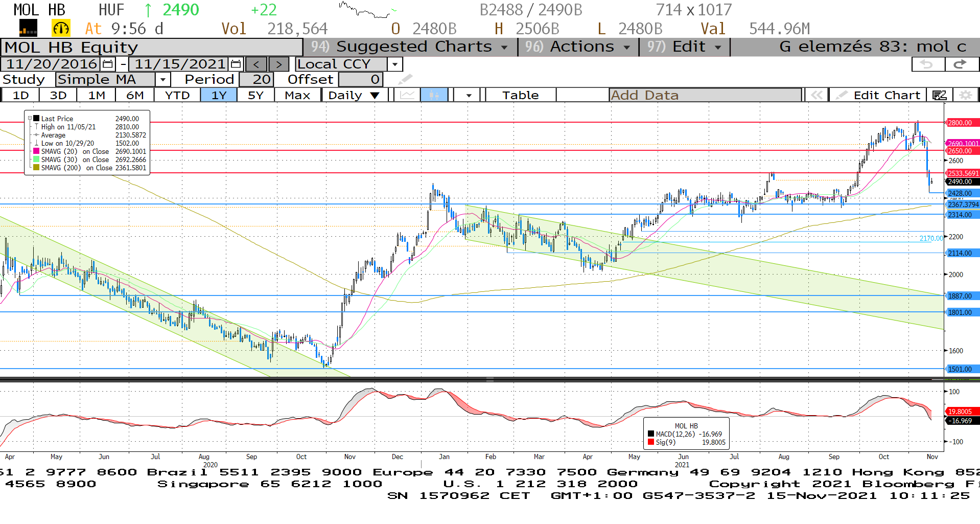The image size is (980, 524).
Task: Click the black bar-chart signal icon
Action: pyautogui.click(x=28, y=28)
